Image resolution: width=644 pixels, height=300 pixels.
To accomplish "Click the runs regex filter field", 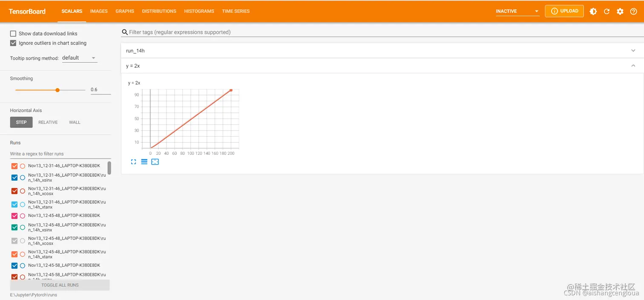I will pos(60,154).
